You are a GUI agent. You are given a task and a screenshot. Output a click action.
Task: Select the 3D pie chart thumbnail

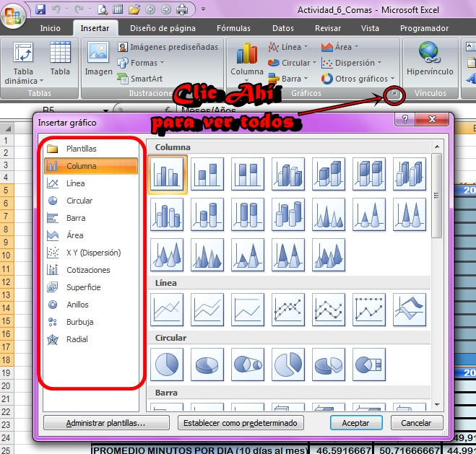[207, 364]
